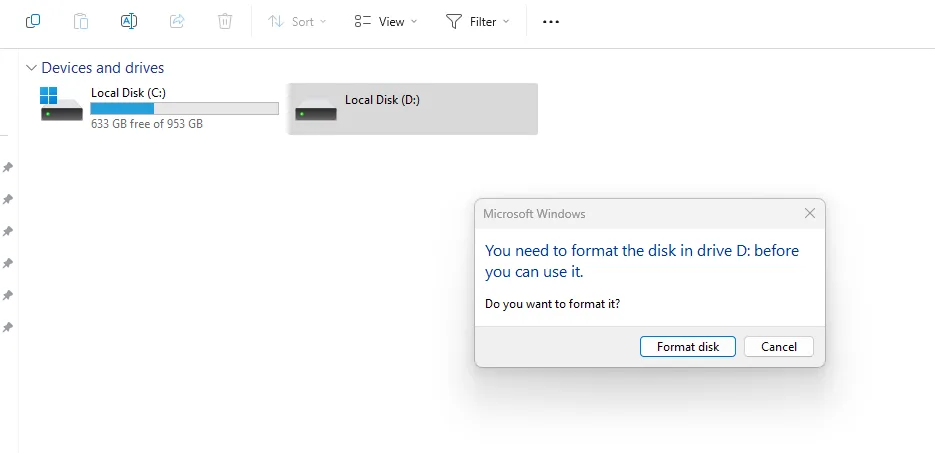Collapse the Devices and drives chevron
Image resolution: width=935 pixels, height=453 pixels.
[31, 68]
